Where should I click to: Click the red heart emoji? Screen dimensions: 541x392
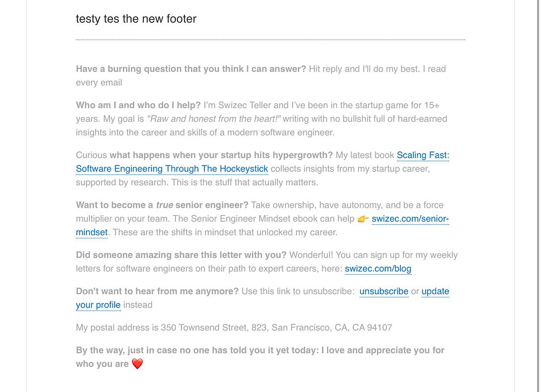point(137,364)
